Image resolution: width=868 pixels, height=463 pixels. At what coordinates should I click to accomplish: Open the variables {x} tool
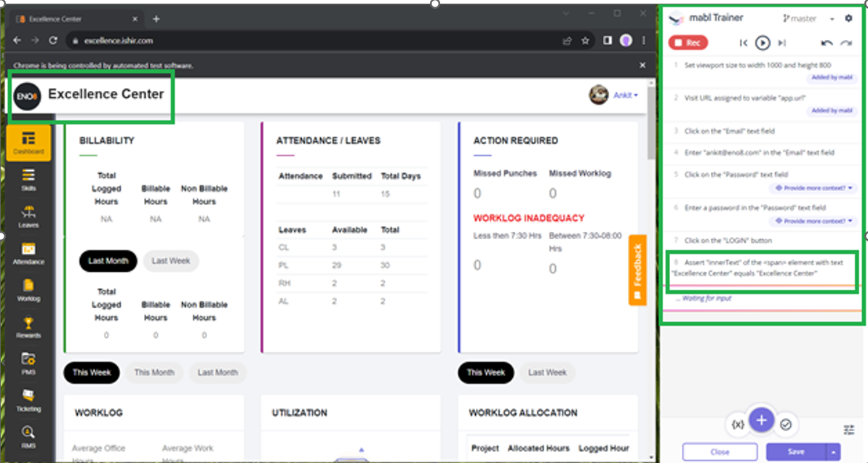(738, 424)
